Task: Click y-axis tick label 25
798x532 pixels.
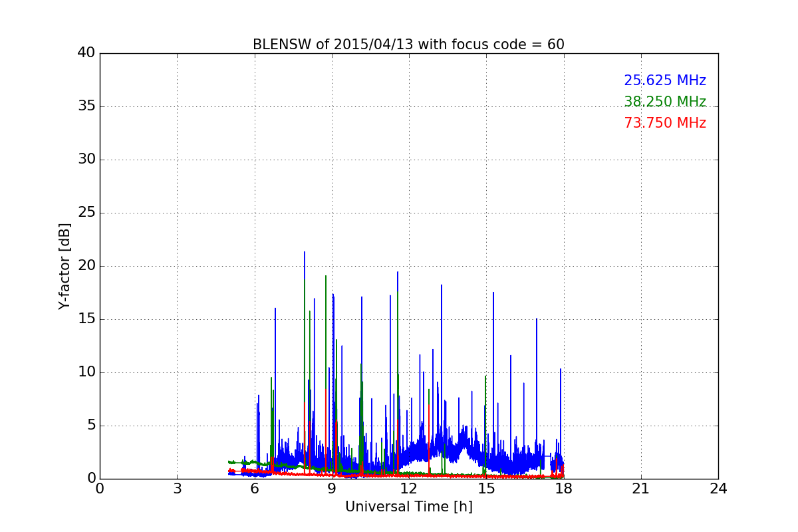Action: tap(86, 213)
